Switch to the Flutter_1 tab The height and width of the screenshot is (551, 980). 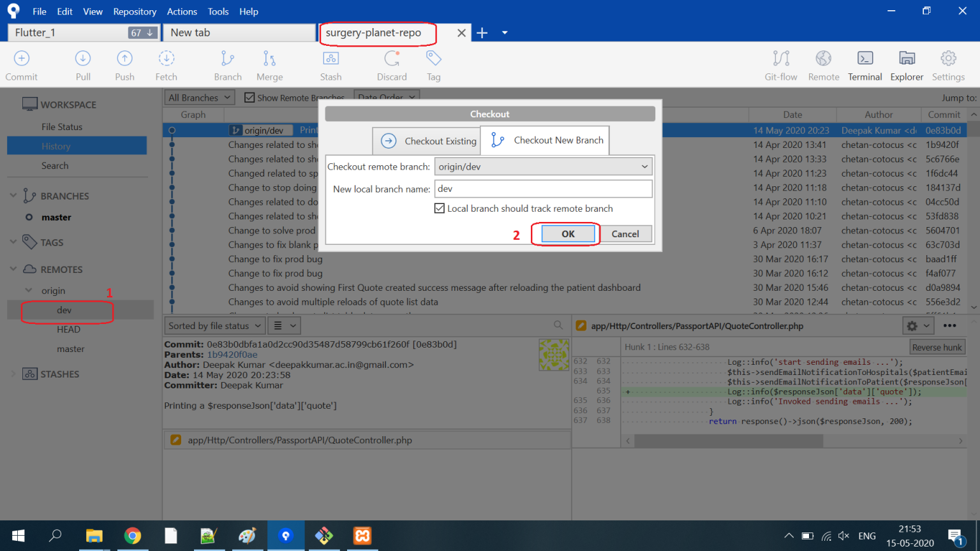coord(83,33)
